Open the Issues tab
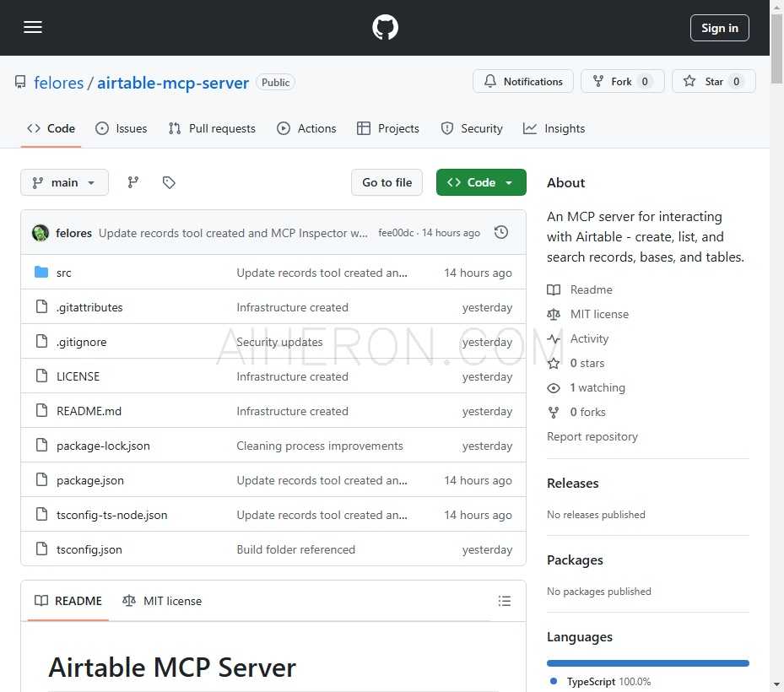Image resolution: width=784 pixels, height=692 pixels. 122,128
